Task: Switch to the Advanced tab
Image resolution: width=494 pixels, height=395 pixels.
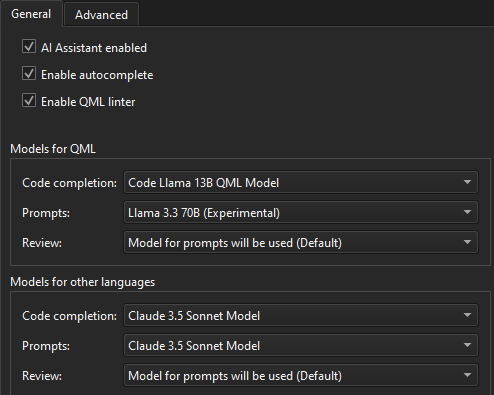Action: coord(101,15)
